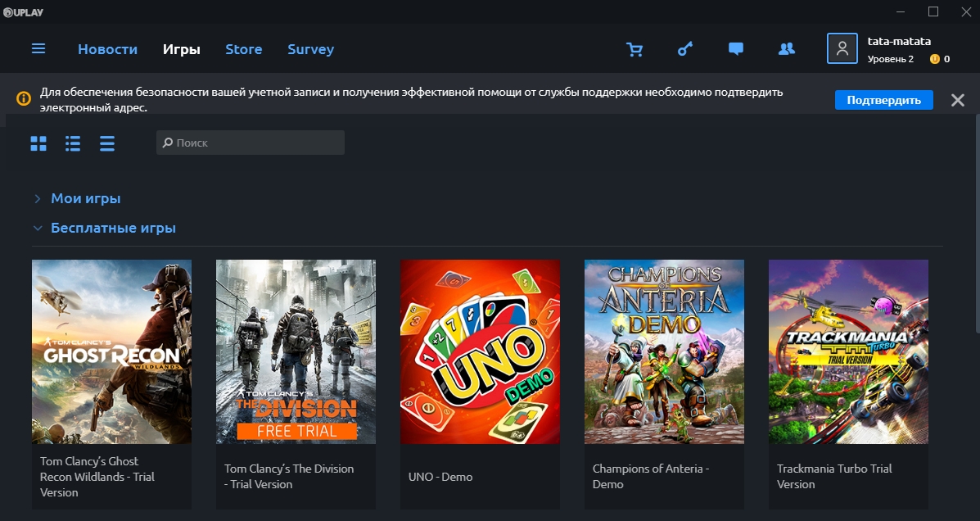This screenshot has width=980, height=521.
Task: Click the game controller icon
Action: tap(684, 49)
